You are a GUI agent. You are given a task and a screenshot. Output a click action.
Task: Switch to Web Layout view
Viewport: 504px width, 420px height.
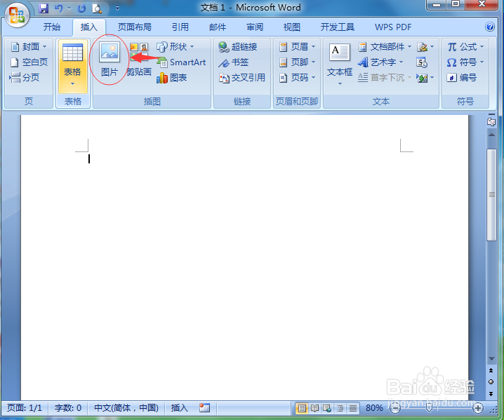327,409
